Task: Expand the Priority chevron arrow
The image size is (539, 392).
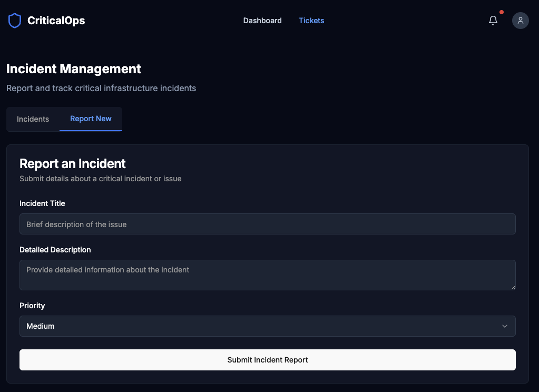Action: pyautogui.click(x=505, y=326)
